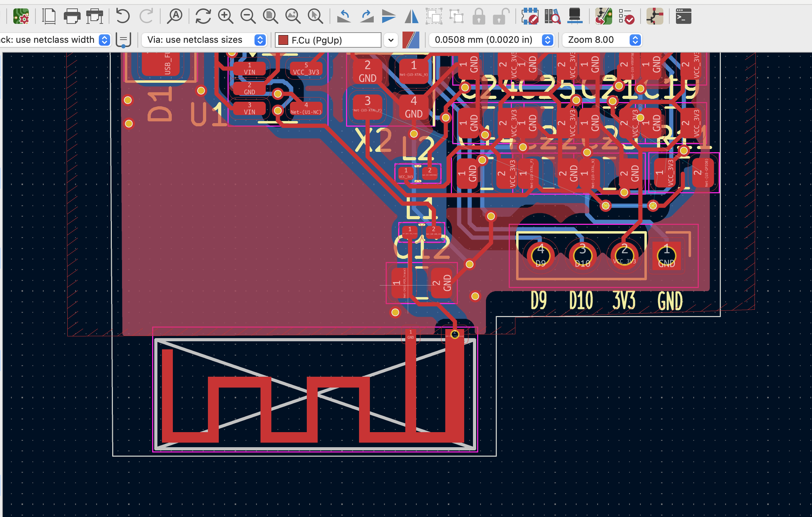This screenshot has width=812, height=517.
Task: Click the D10 silkscreen label
Action: [x=581, y=300]
